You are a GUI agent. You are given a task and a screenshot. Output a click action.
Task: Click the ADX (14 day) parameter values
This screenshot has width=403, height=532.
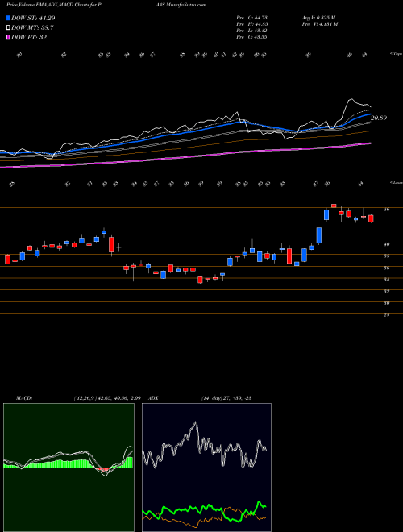click(226, 398)
